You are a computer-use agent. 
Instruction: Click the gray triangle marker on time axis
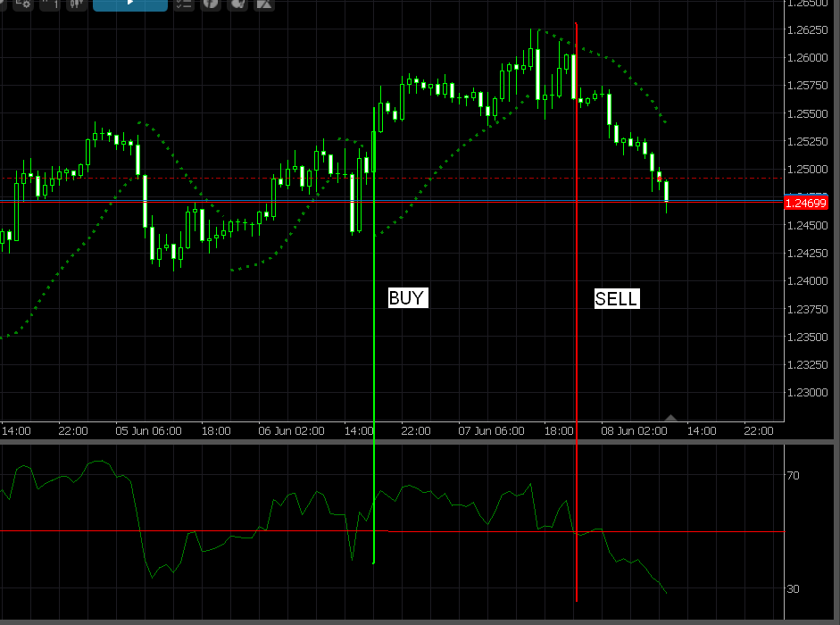[x=671, y=418]
